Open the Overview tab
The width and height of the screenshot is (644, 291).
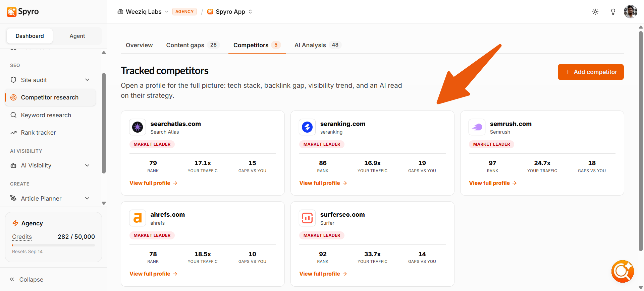tap(139, 45)
